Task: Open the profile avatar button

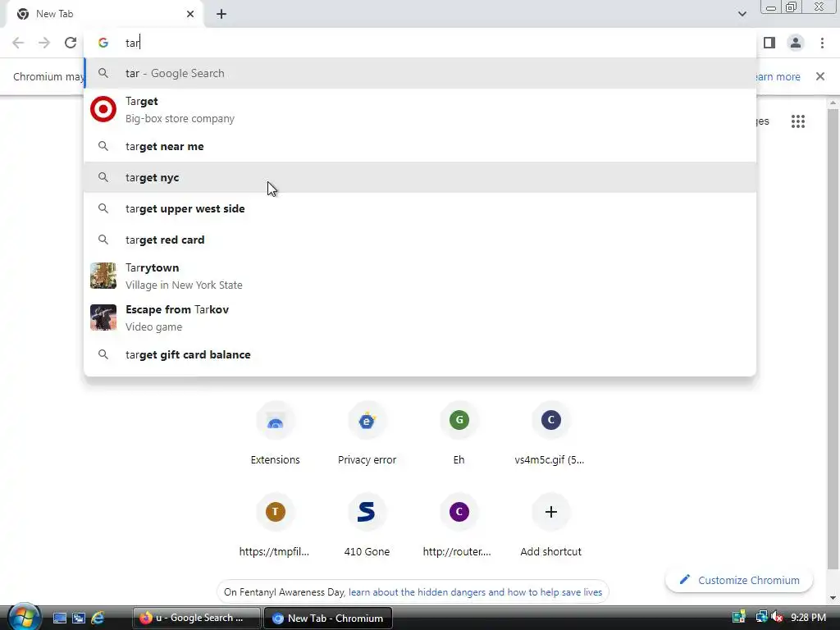Action: [796, 43]
